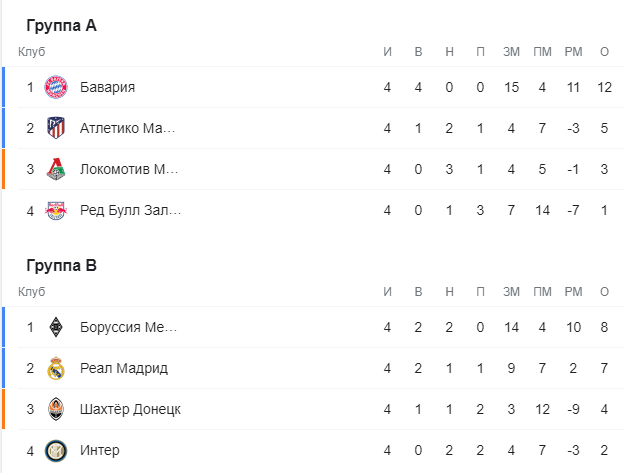Viewport: 625px width, 473px height.
Task: Click the truncated Ред Булл Зал… team name
Action: 130,210
